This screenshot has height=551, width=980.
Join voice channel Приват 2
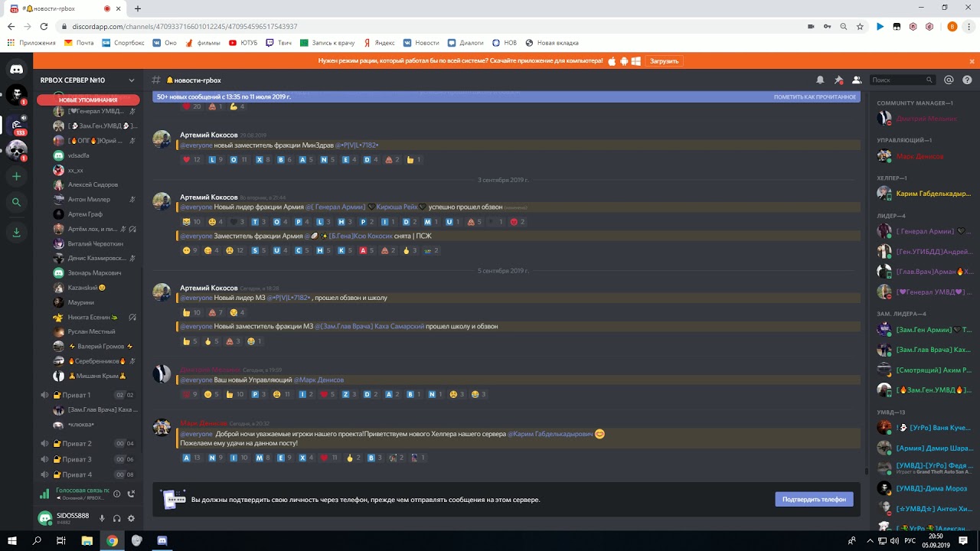click(x=88, y=443)
